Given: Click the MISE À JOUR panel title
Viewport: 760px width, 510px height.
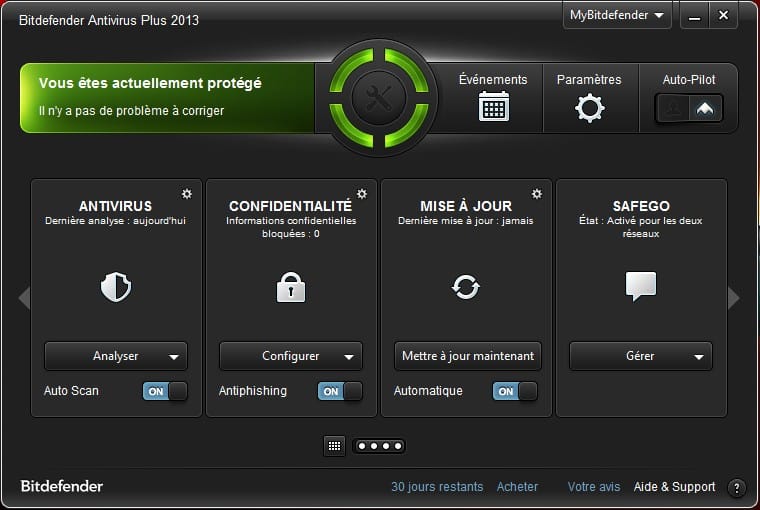Looking at the screenshot, I should click(x=466, y=206).
